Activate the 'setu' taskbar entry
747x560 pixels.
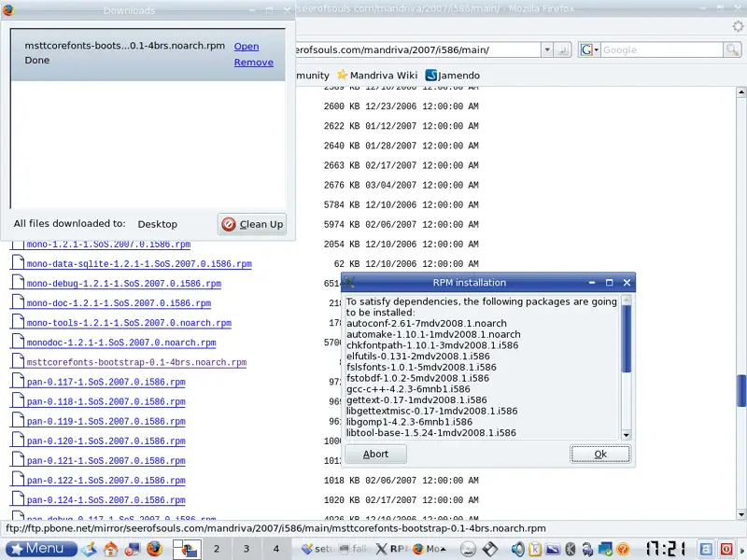coord(317,549)
